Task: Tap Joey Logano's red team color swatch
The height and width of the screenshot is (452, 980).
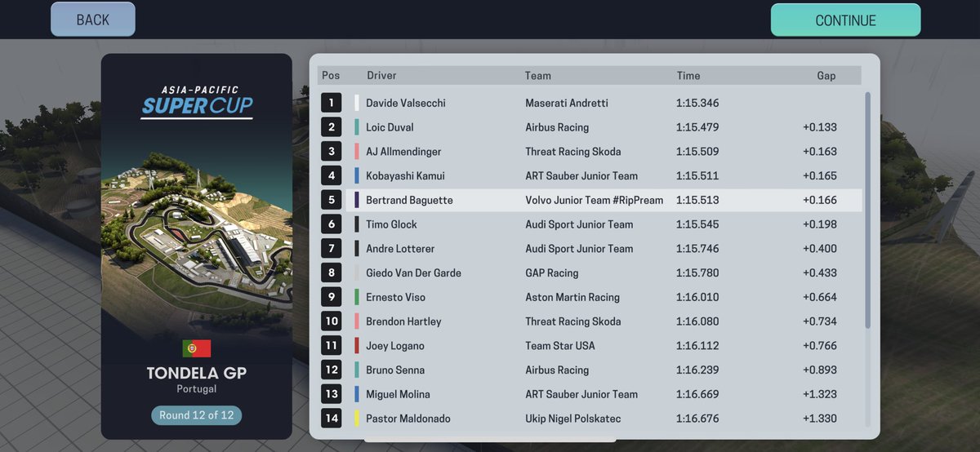Action: [357, 346]
